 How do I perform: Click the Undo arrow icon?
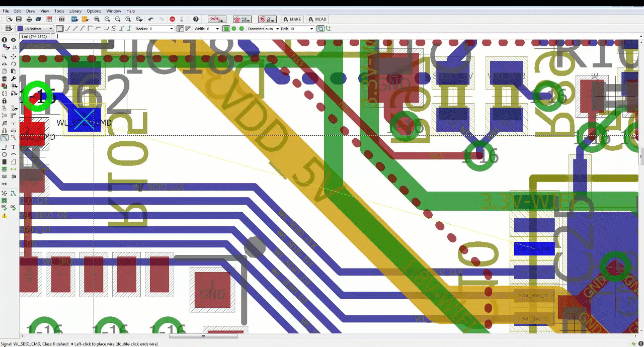pos(150,19)
